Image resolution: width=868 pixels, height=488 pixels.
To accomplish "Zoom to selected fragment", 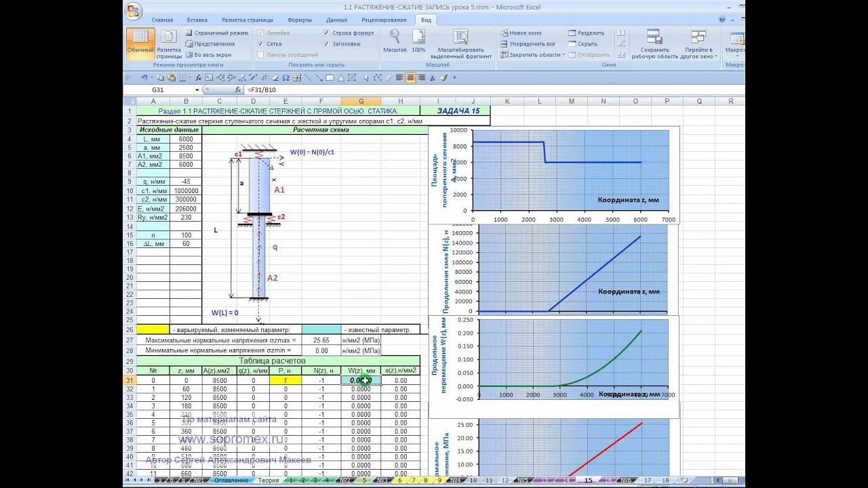I will point(461,44).
